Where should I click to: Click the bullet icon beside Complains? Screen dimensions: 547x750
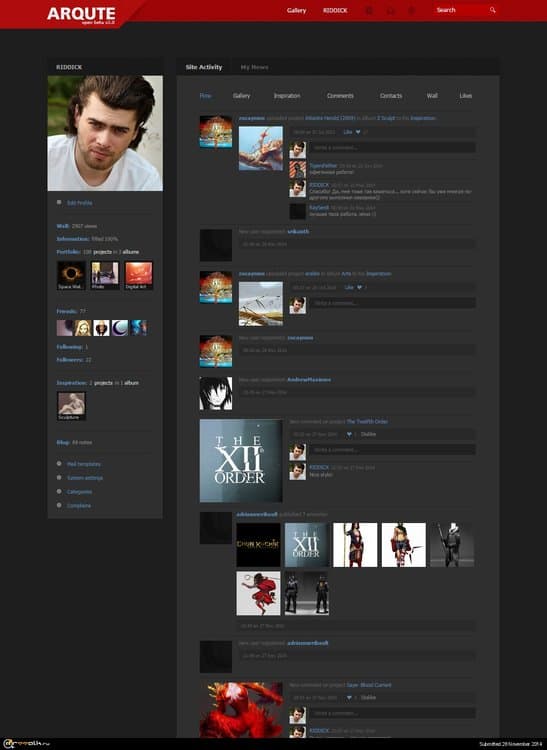coord(59,505)
